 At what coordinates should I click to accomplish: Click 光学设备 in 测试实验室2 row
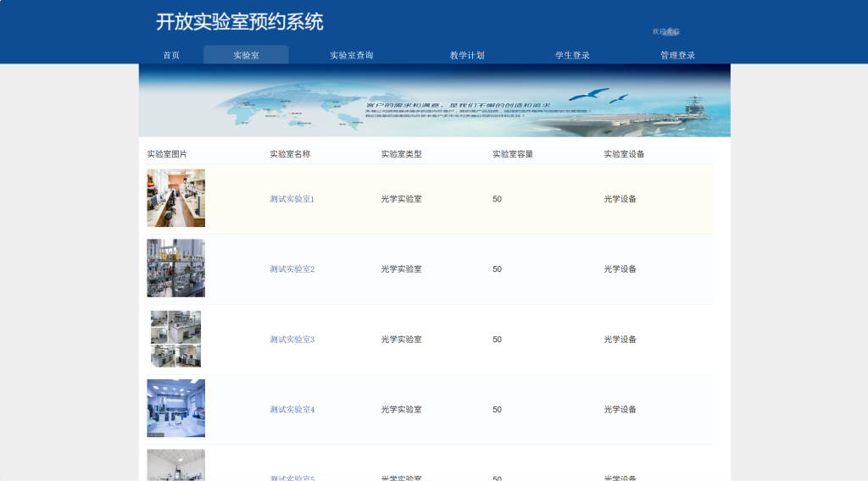point(620,269)
